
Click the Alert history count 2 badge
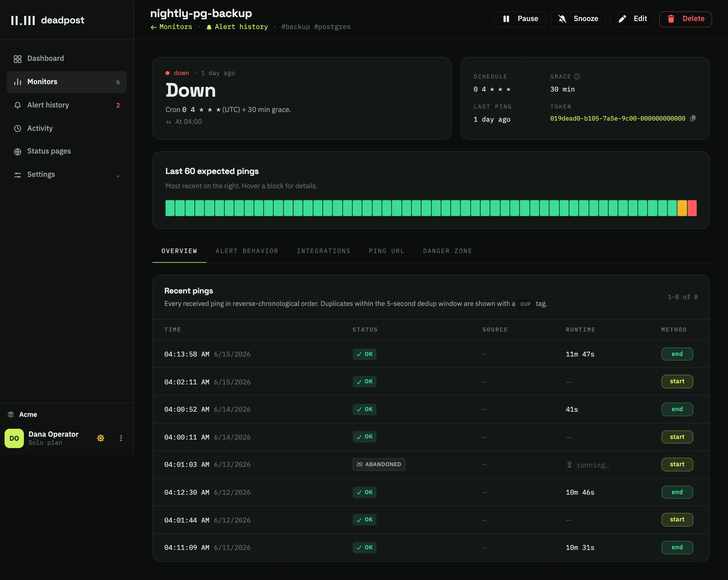point(118,105)
